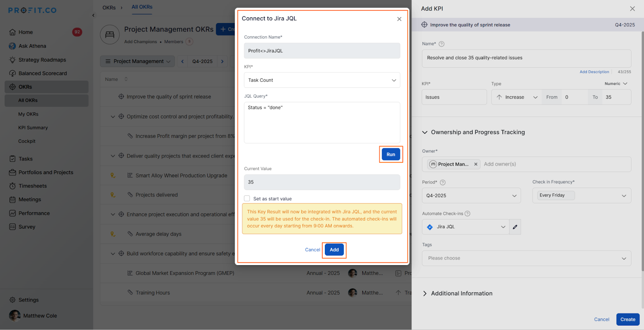
Task: Open Performance chart icon
Action: click(12, 213)
